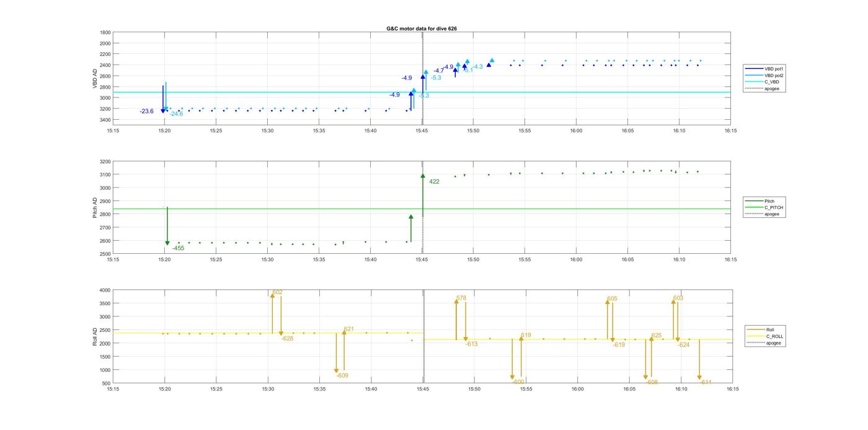Click the "422" pitch annotation
The width and height of the screenshot is (868, 430).
[x=434, y=182]
